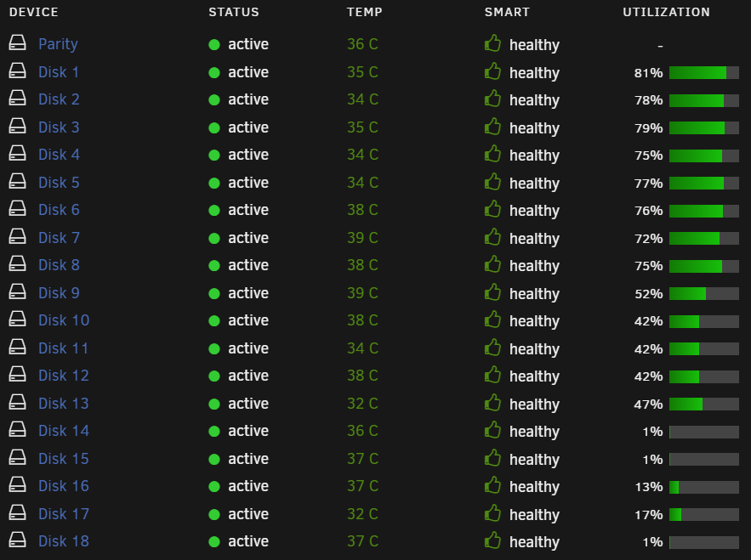751x560 pixels.
Task: Click the Disk 13 utilization bar at 47%
Action: click(704, 404)
